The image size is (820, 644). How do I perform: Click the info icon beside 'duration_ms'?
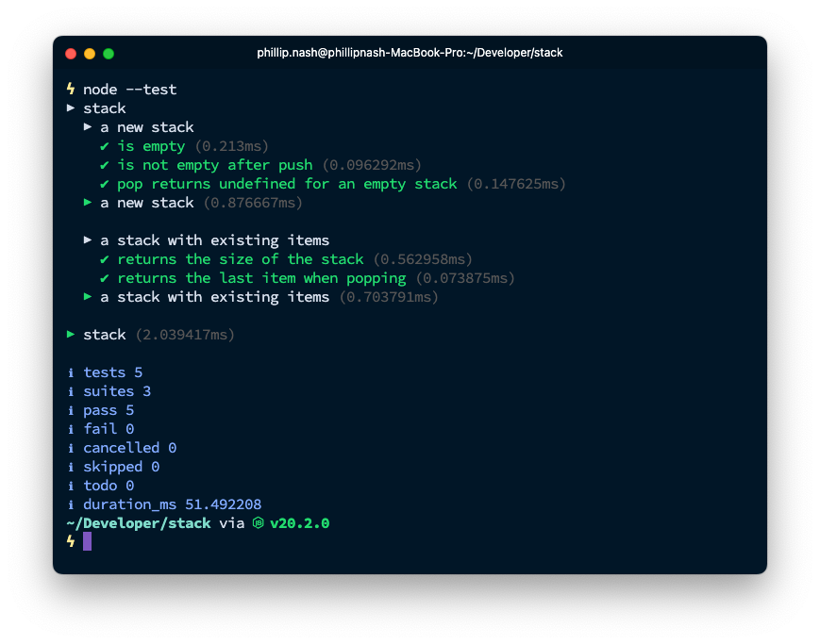[x=70, y=504]
